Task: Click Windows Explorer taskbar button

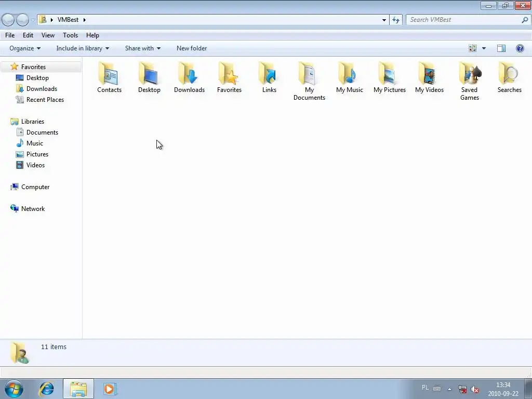Action: click(x=78, y=389)
